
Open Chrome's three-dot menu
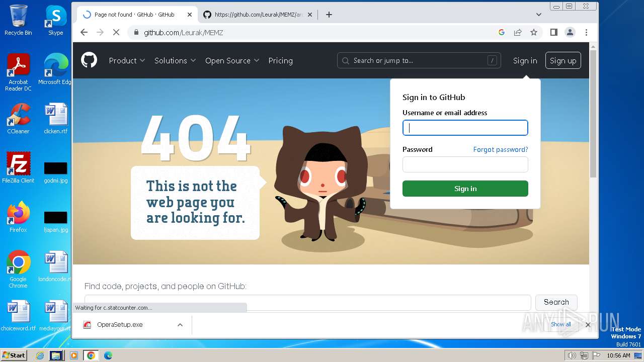(x=586, y=32)
